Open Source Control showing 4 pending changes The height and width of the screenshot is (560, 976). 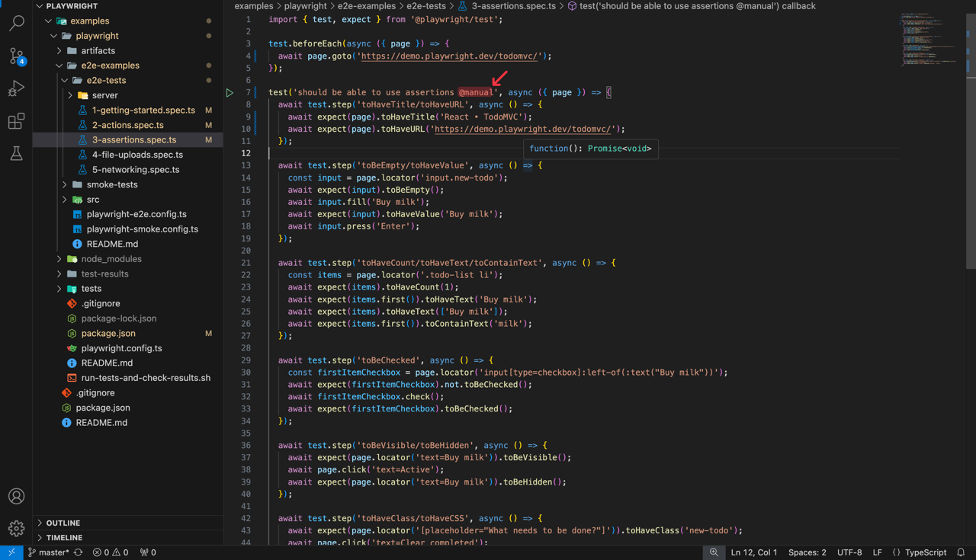[16, 56]
